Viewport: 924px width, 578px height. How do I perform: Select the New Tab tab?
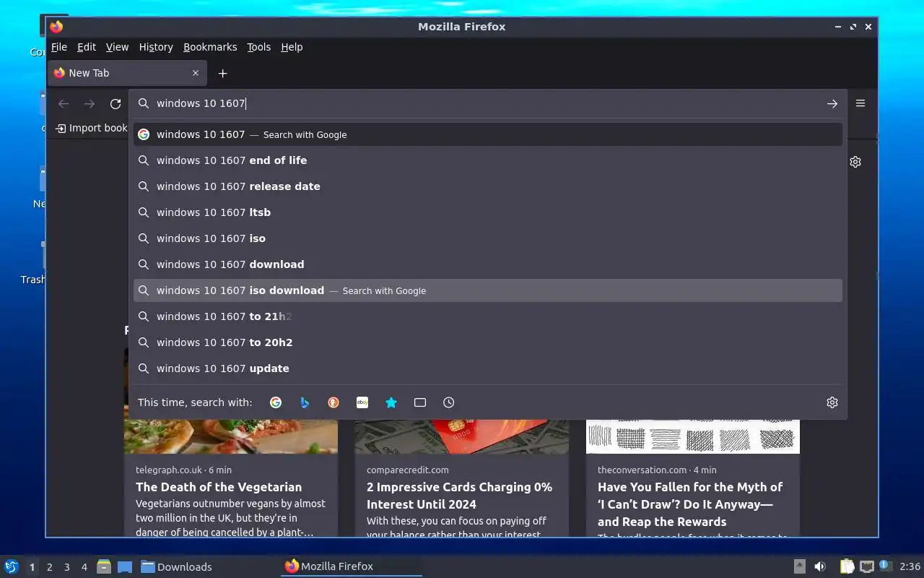click(x=127, y=73)
